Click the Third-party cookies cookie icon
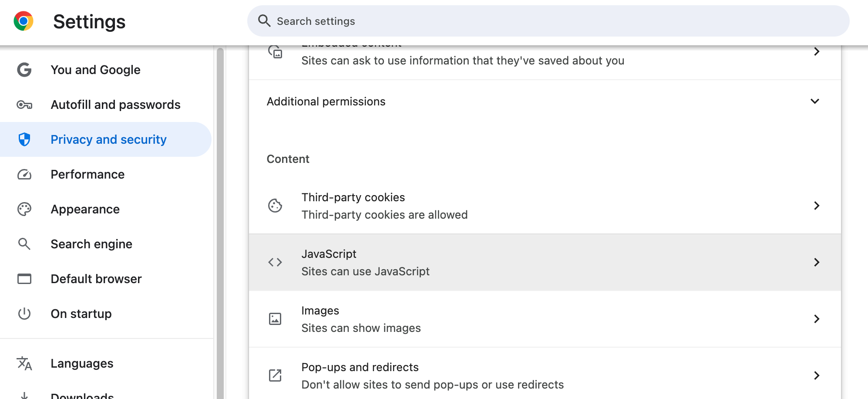 [x=275, y=205]
